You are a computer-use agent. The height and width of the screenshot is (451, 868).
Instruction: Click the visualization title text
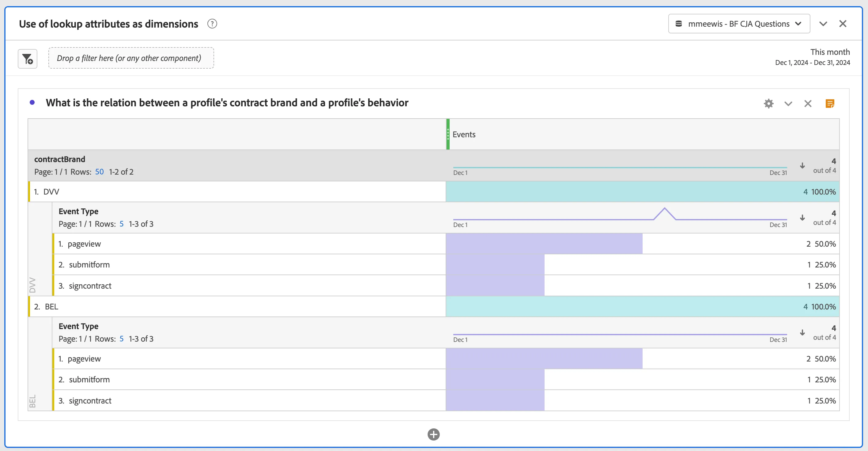[x=227, y=103]
